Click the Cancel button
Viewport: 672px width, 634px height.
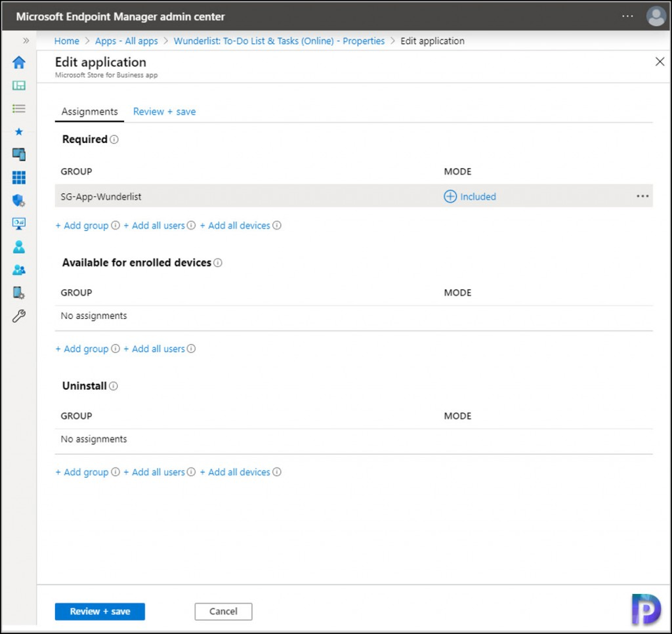[223, 611]
